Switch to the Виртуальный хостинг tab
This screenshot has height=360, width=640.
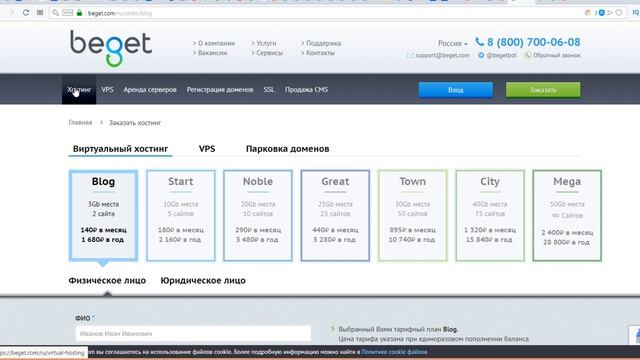tap(120, 149)
